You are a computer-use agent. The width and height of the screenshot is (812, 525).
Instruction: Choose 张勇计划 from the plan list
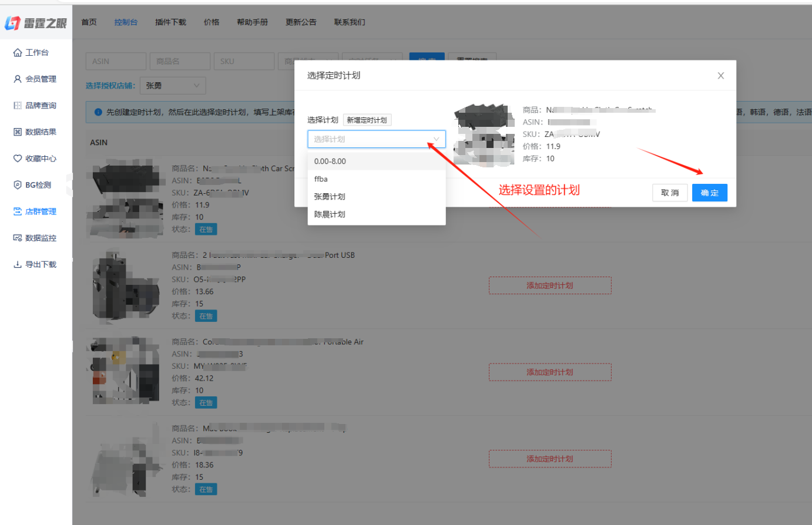pos(330,197)
